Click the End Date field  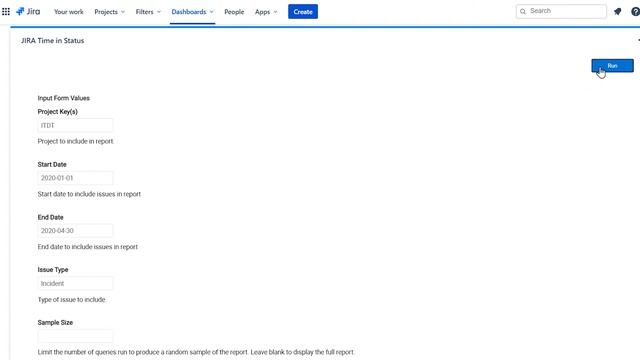pos(75,231)
